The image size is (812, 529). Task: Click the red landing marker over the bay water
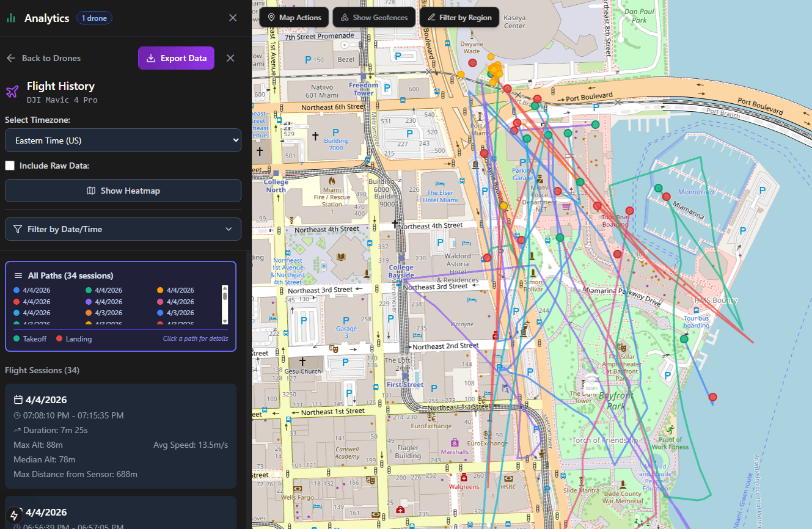click(712, 397)
